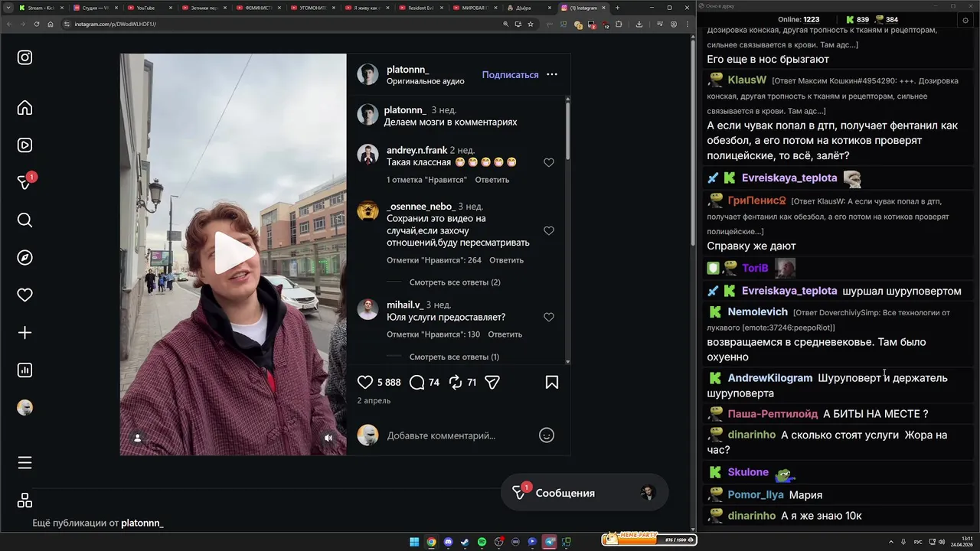Open the three-dots post options menu
This screenshot has height=551, width=980.
[552, 75]
